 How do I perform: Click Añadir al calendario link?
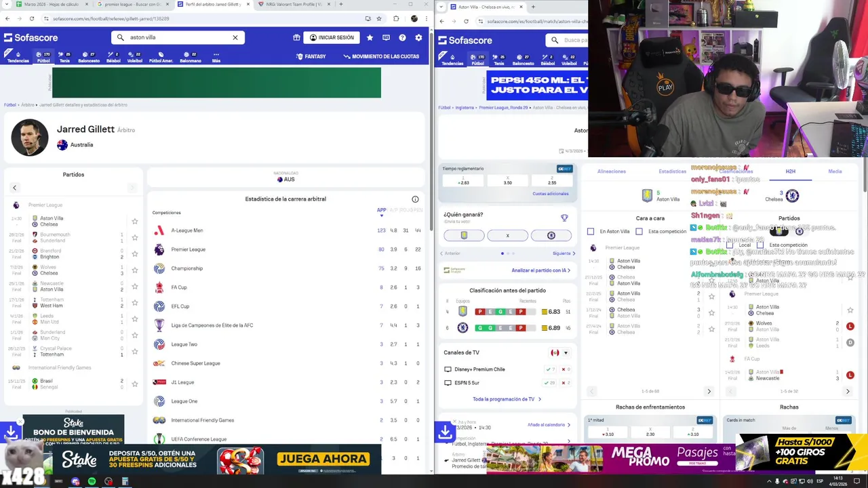pyautogui.click(x=548, y=425)
